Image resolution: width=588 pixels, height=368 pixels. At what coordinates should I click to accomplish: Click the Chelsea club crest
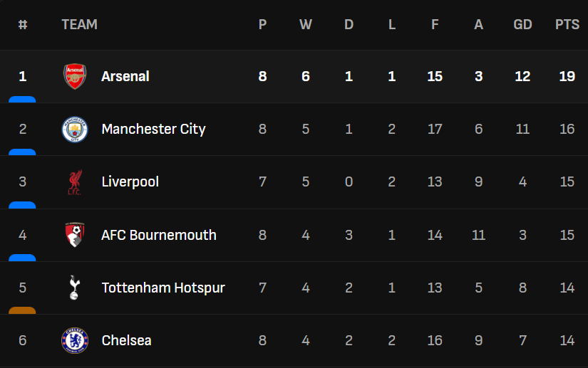click(75, 340)
